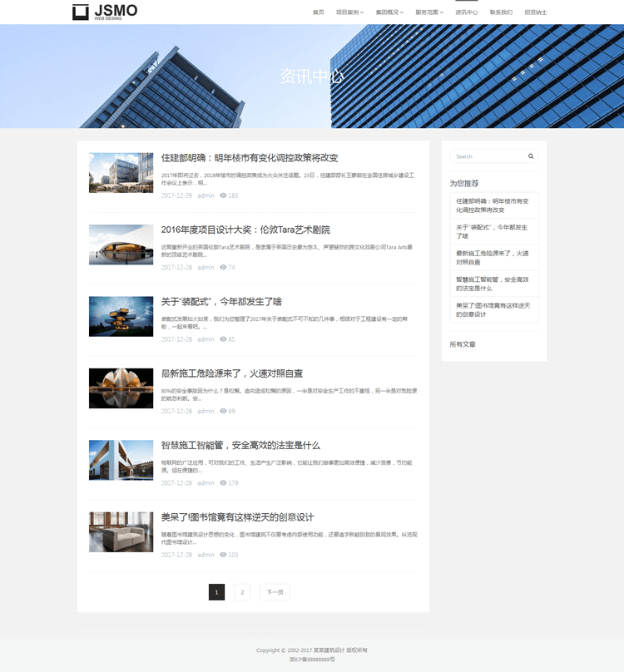Go to pagination page 1
624x672 pixels.
pos(216,592)
